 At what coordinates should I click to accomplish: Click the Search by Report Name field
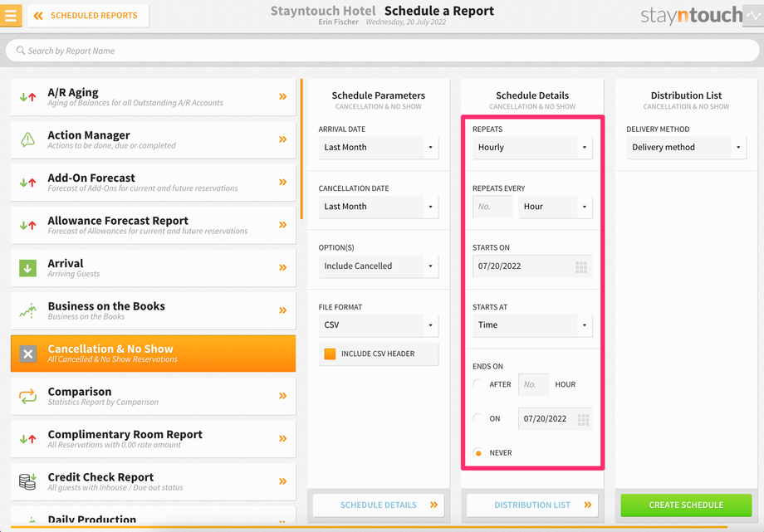point(382,51)
